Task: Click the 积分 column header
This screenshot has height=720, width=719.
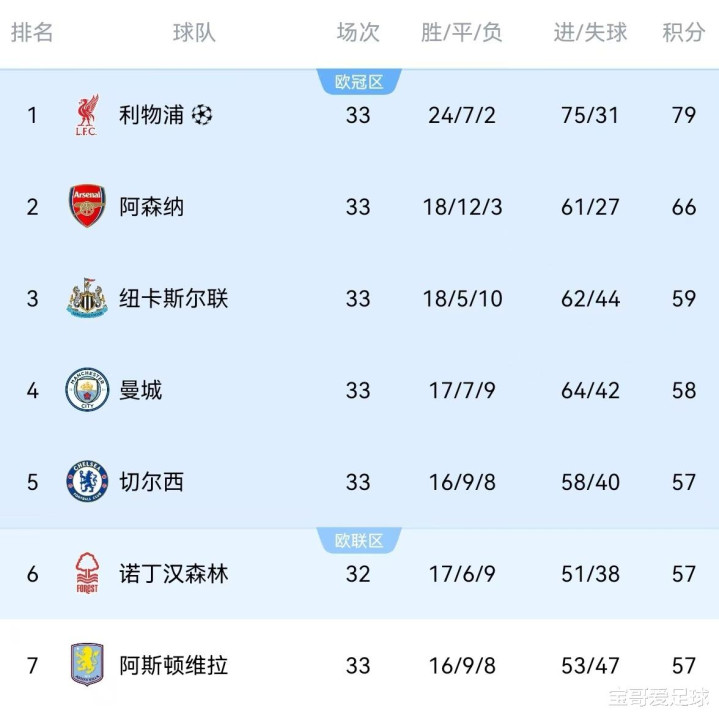Action: pos(684,33)
